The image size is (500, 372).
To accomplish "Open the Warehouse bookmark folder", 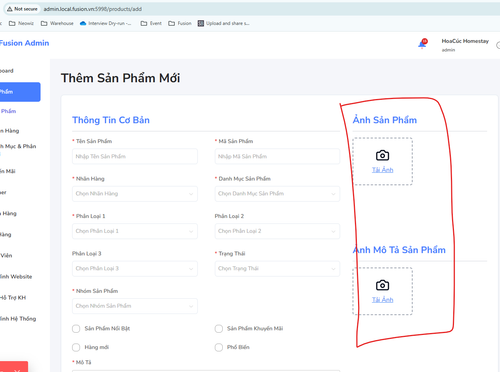I will pyautogui.click(x=57, y=23).
